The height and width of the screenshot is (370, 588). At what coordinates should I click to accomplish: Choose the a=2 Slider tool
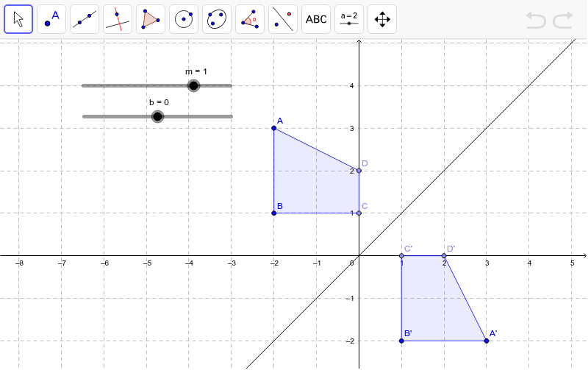tap(349, 19)
